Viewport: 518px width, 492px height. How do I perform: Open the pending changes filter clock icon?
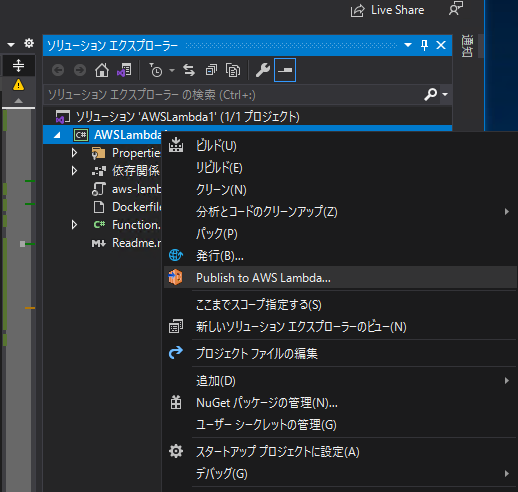(x=155, y=70)
